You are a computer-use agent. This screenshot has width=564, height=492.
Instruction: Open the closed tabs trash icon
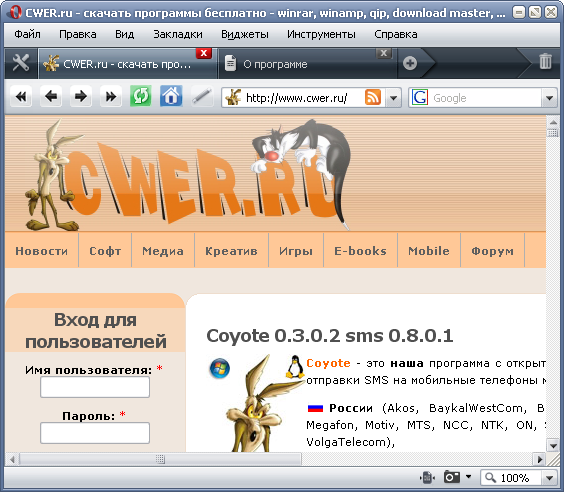(545, 62)
